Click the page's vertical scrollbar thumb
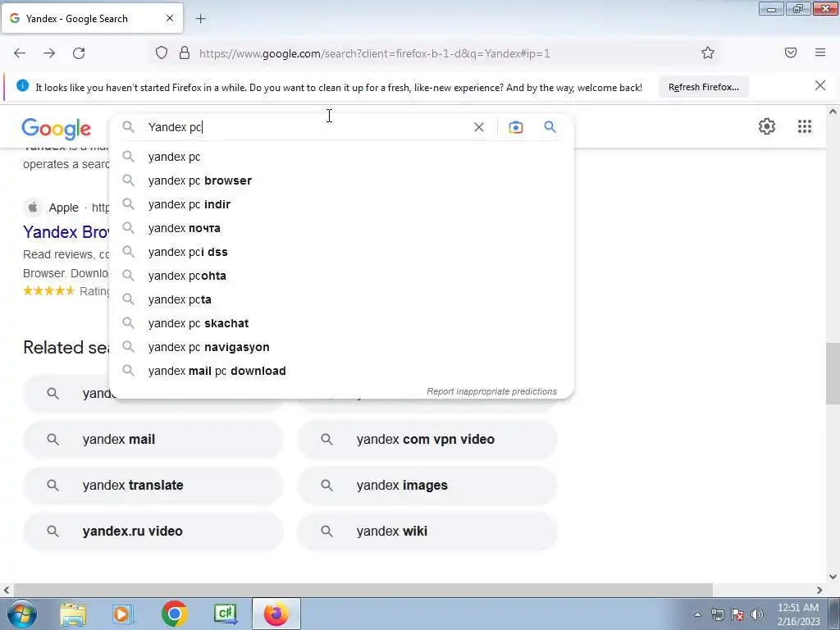 [833, 373]
